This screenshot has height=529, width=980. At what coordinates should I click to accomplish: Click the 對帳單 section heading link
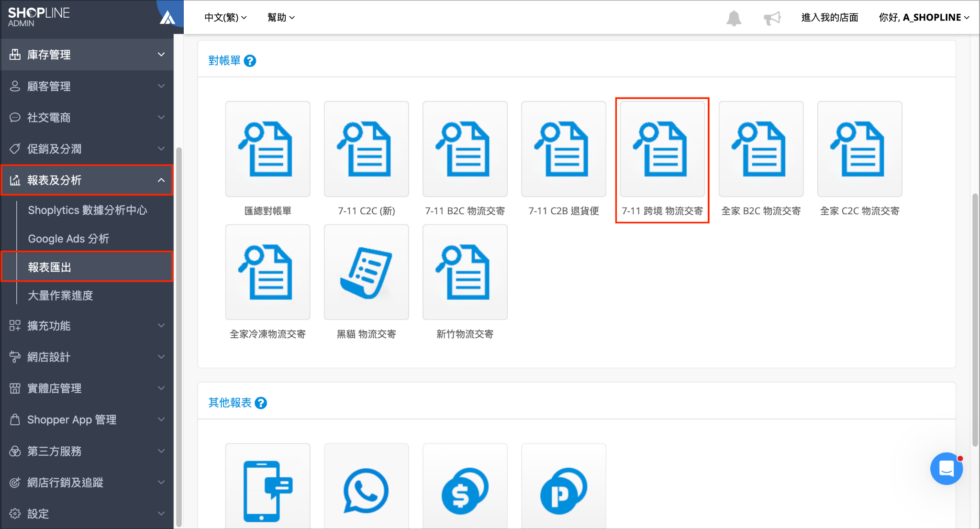point(224,61)
